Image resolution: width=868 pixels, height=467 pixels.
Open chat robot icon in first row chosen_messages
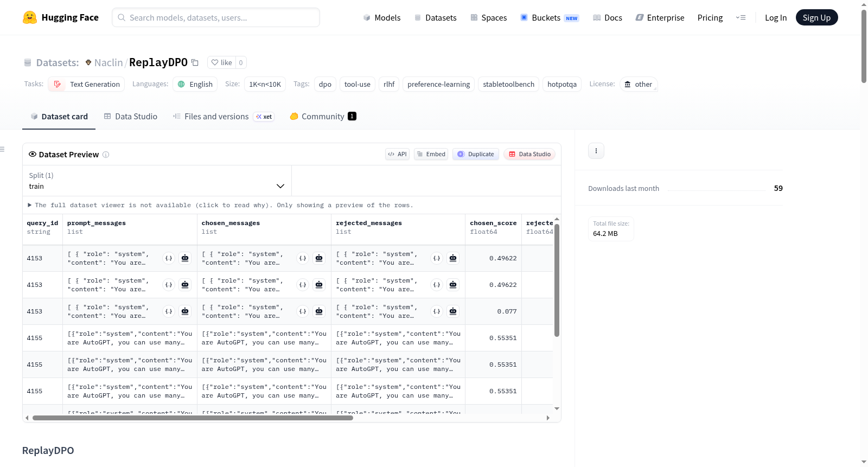pyautogui.click(x=319, y=258)
